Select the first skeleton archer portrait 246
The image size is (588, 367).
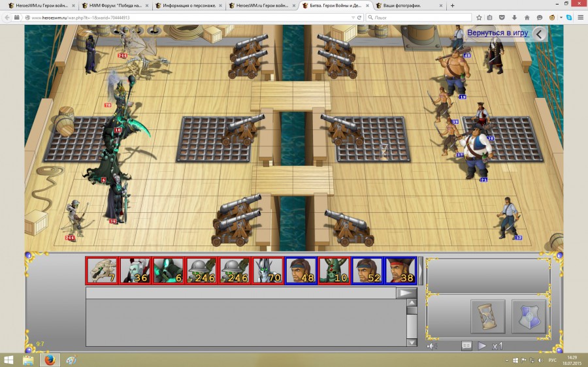(x=201, y=270)
